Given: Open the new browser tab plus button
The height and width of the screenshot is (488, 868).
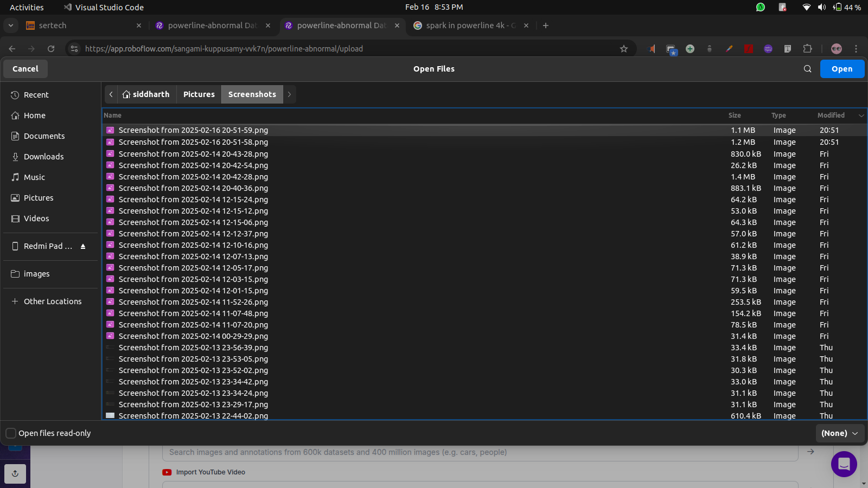Looking at the screenshot, I should (x=546, y=25).
